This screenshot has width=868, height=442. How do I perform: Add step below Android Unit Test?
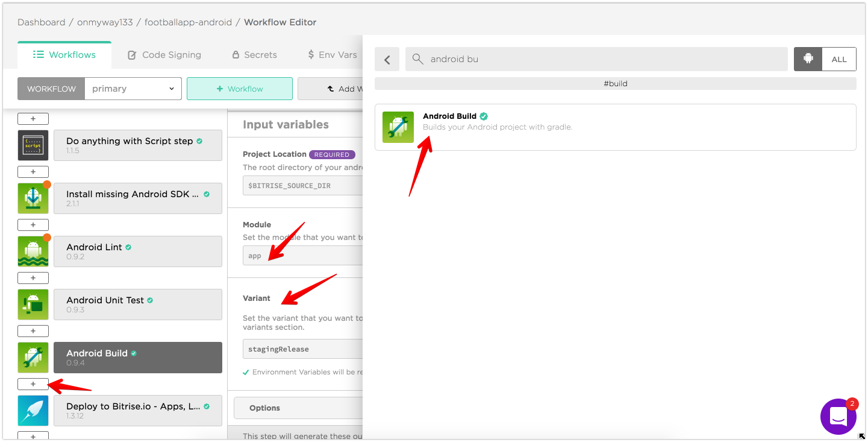coord(33,331)
